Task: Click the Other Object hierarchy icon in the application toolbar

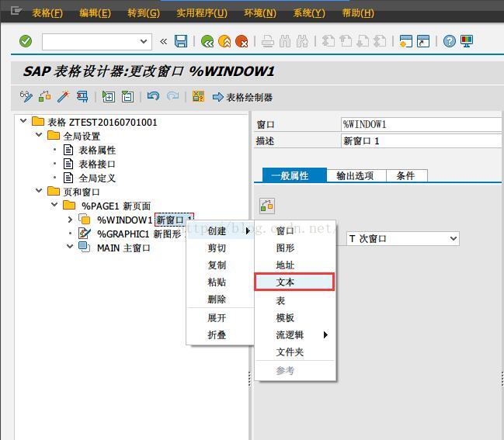Action: (45, 96)
